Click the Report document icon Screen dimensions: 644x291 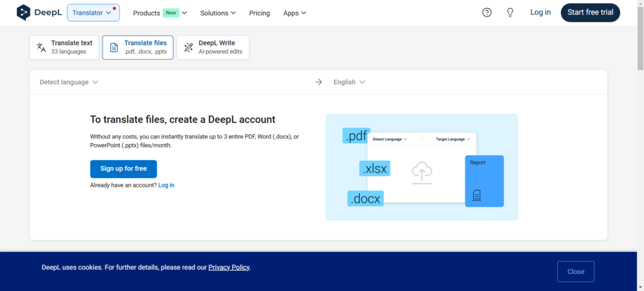pyautogui.click(x=477, y=195)
